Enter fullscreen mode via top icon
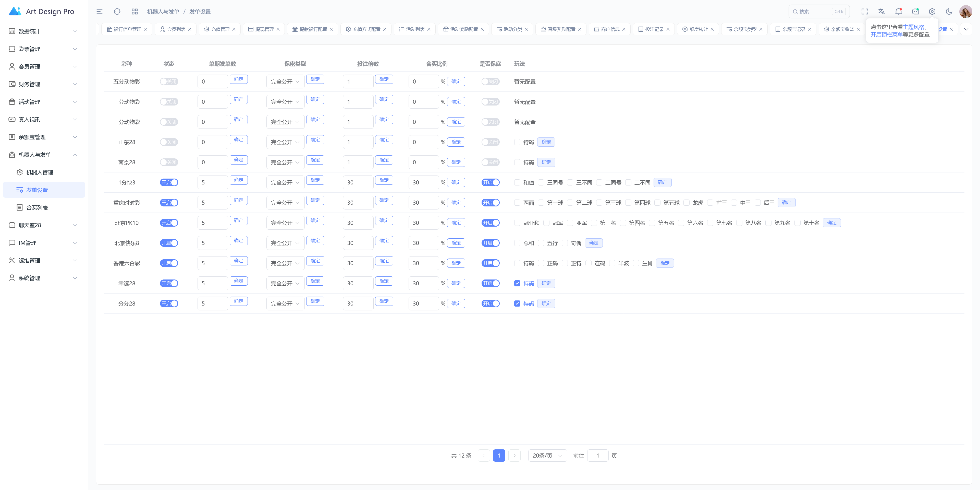 point(865,12)
